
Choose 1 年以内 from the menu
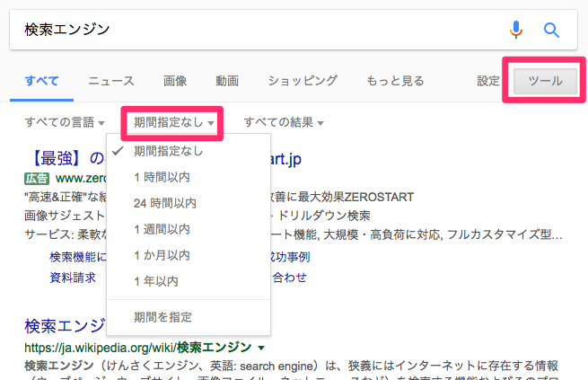click(189, 281)
